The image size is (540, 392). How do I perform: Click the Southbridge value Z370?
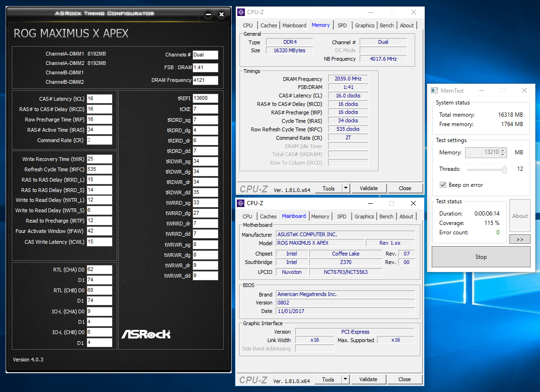pyautogui.click(x=346, y=262)
